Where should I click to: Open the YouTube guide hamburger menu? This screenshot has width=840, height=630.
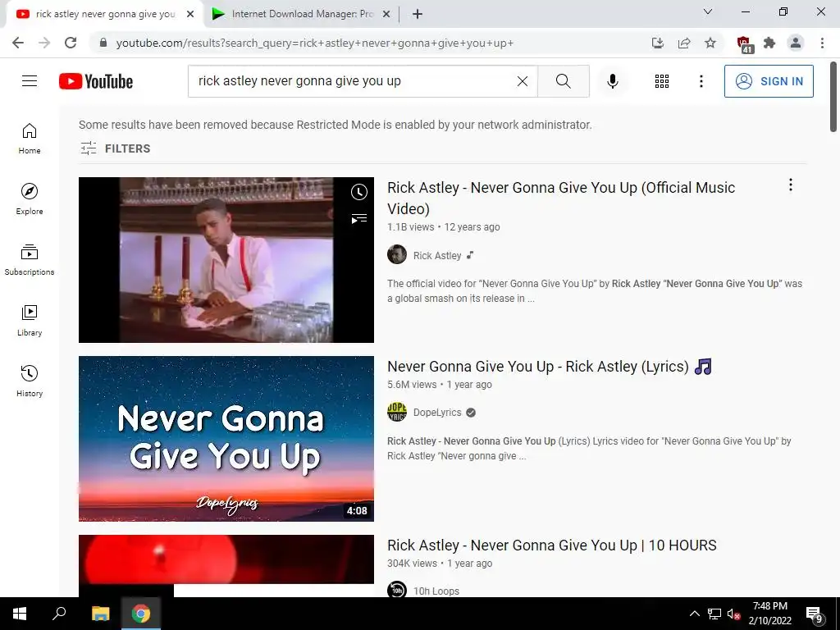coord(30,81)
